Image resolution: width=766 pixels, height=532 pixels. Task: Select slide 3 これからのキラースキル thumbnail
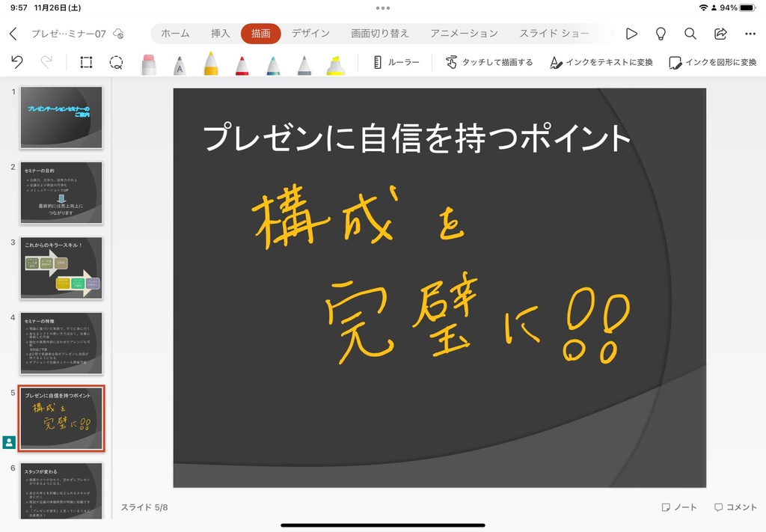[61, 268]
